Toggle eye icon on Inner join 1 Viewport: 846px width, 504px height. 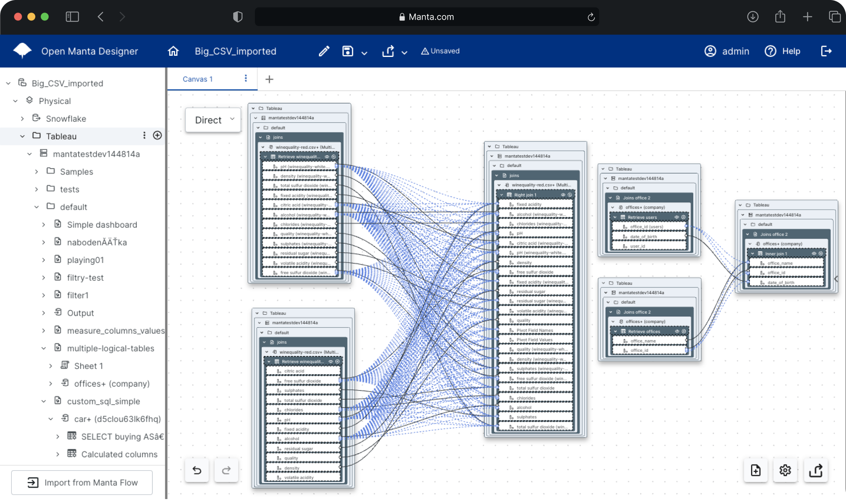(x=814, y=253)
